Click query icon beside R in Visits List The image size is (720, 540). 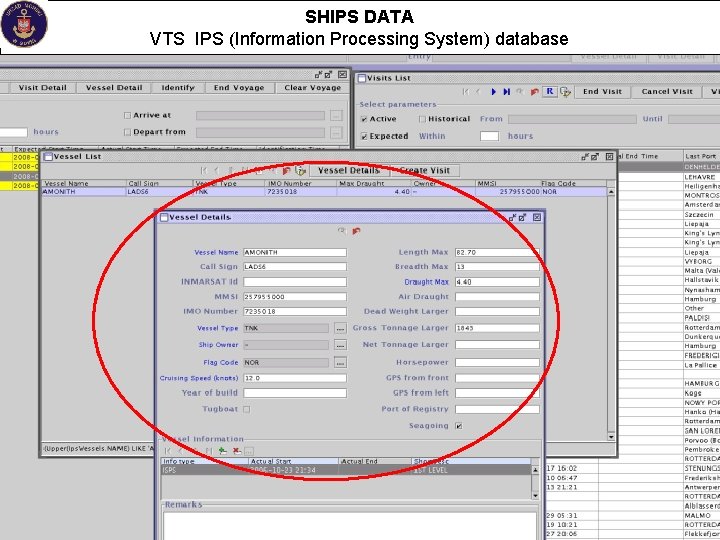coord(565,92)
